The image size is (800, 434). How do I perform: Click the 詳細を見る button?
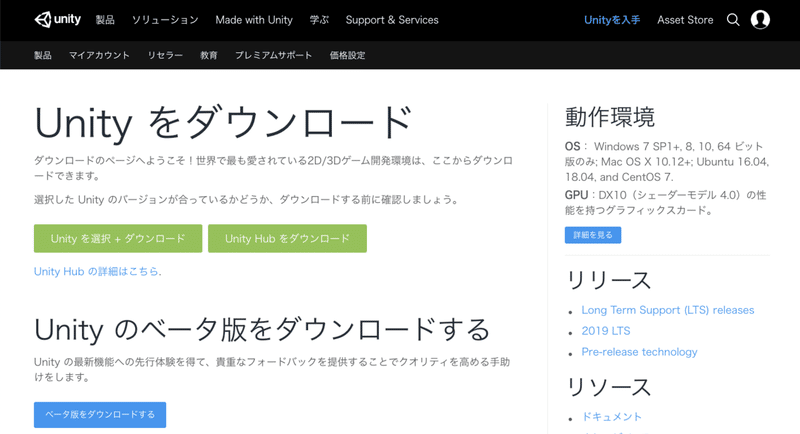coord(593,235)
